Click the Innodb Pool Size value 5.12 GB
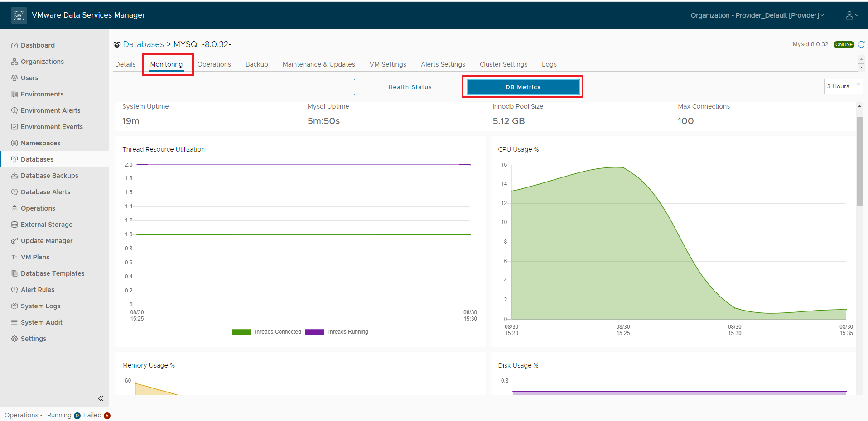This screenshot has width=868, height=421. point(509,121)
